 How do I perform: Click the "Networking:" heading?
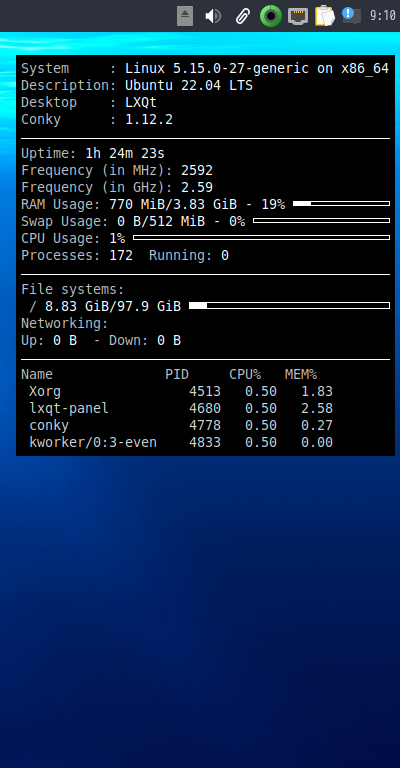pyautogui.click(x=65, y=323)
